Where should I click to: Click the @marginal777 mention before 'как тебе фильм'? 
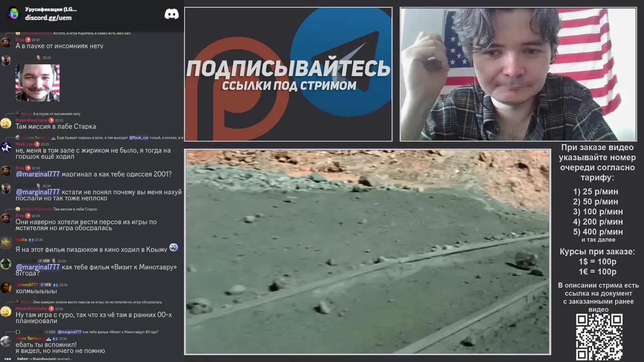coord(38,267)
